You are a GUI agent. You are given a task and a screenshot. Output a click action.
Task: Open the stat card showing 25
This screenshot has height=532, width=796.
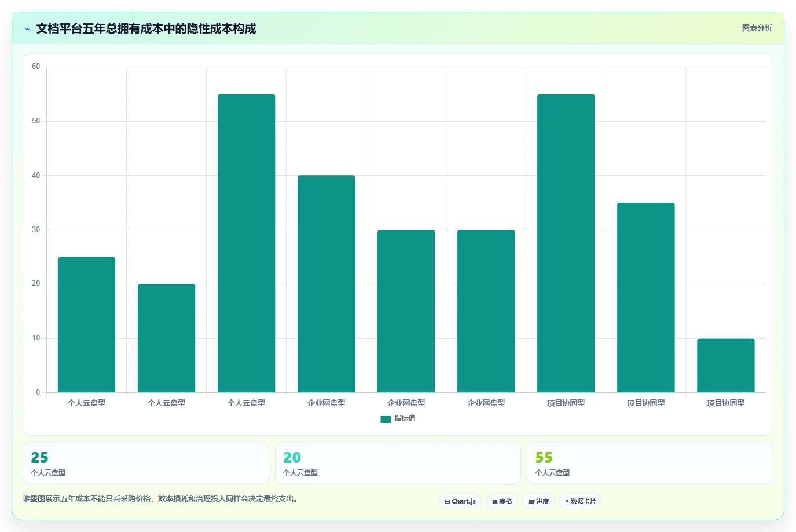[x=146, y=463]
